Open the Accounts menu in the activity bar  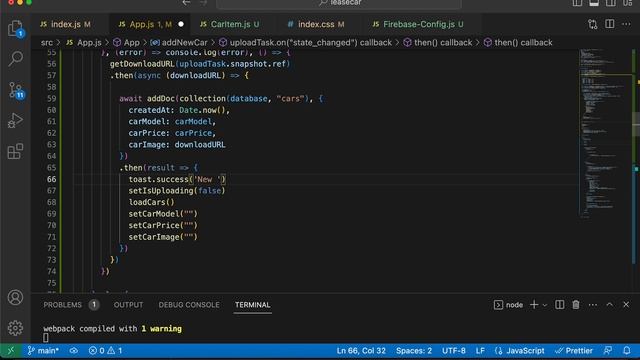(15, 298)
